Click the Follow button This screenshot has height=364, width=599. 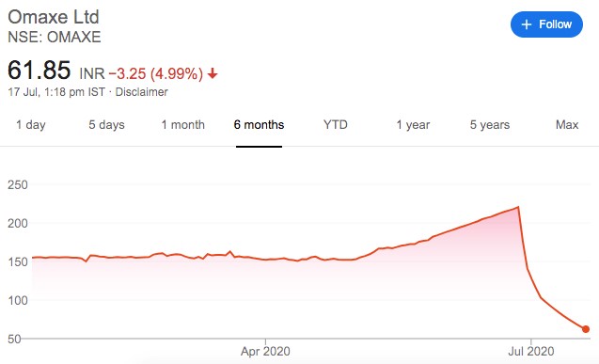[x=546, y=24]
